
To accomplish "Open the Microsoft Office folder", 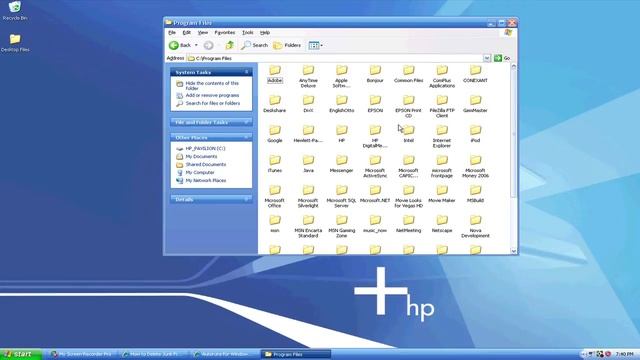I will [275, 196].
